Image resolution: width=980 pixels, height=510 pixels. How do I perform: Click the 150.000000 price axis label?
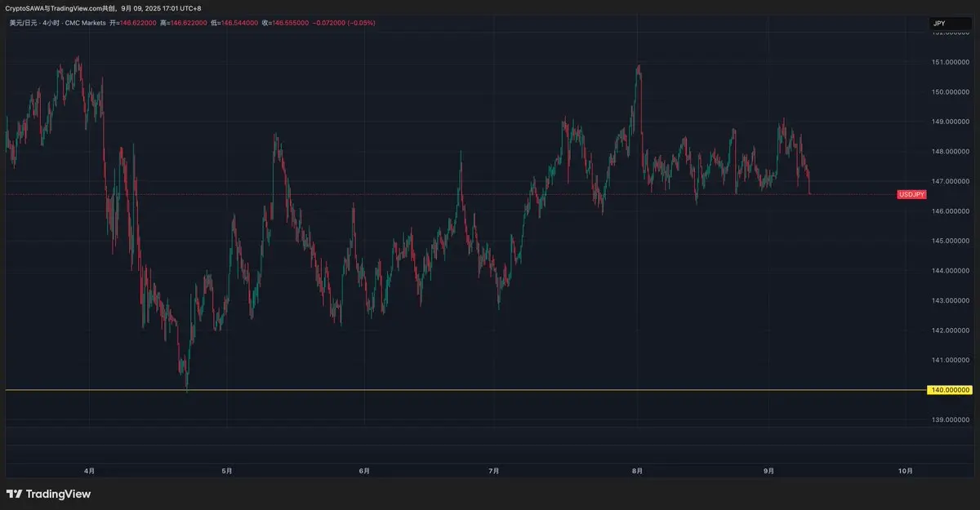tap(951, 91)
